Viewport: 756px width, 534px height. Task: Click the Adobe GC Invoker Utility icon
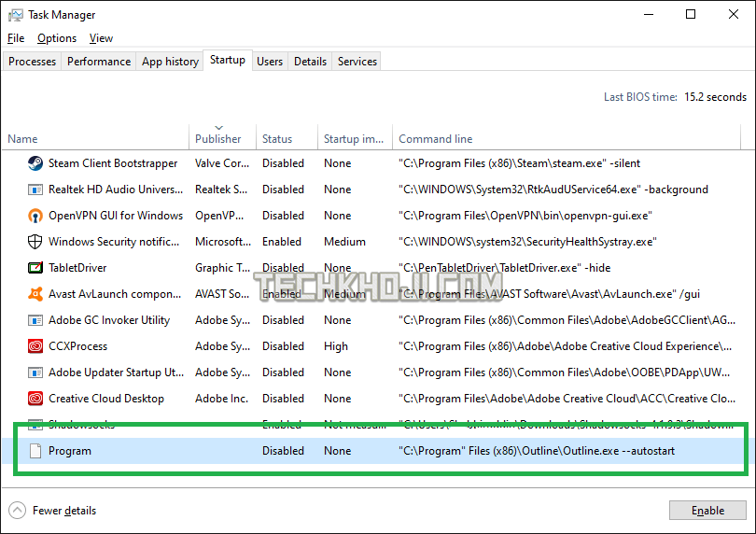coord(35,320)
